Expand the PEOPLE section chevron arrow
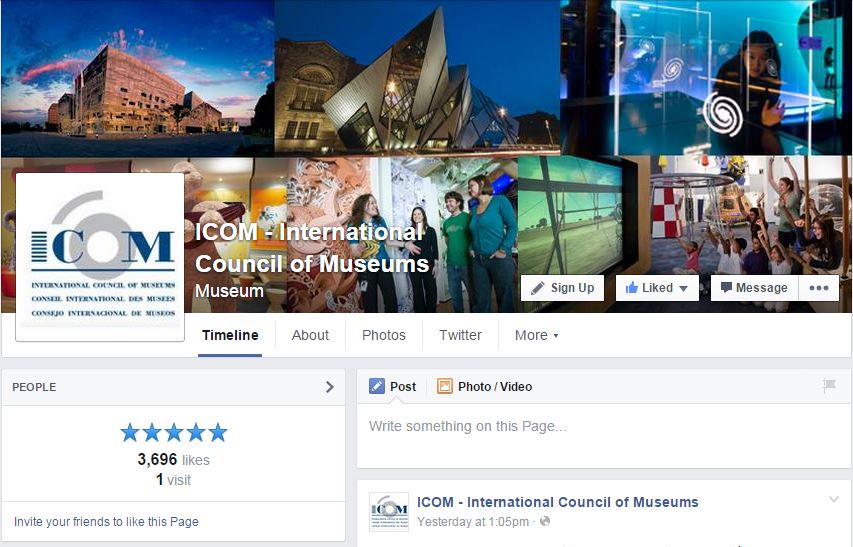This screenshot has width=853, height=547. click(x=330, y=387)
